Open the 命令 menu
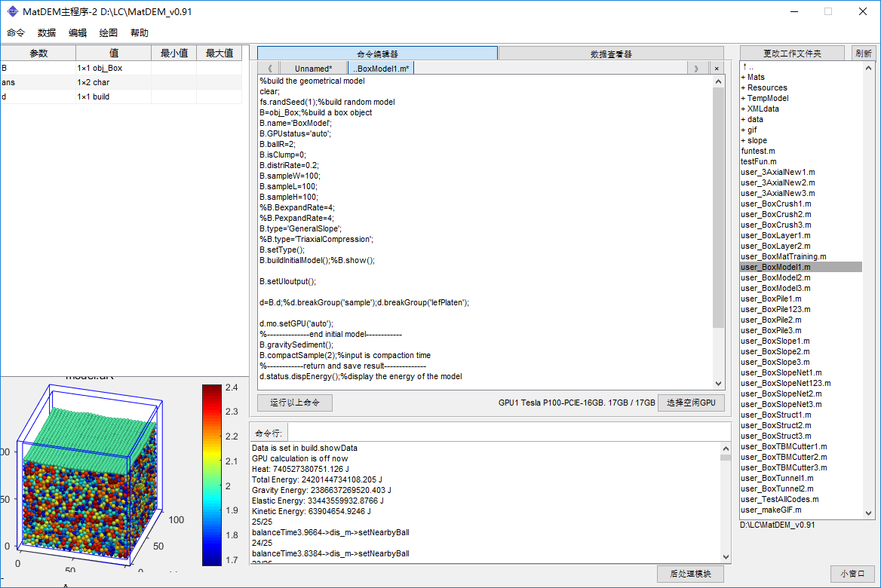The height and width of the screenshot is (588, 881). pyautogui.click(x=16, y=33)
